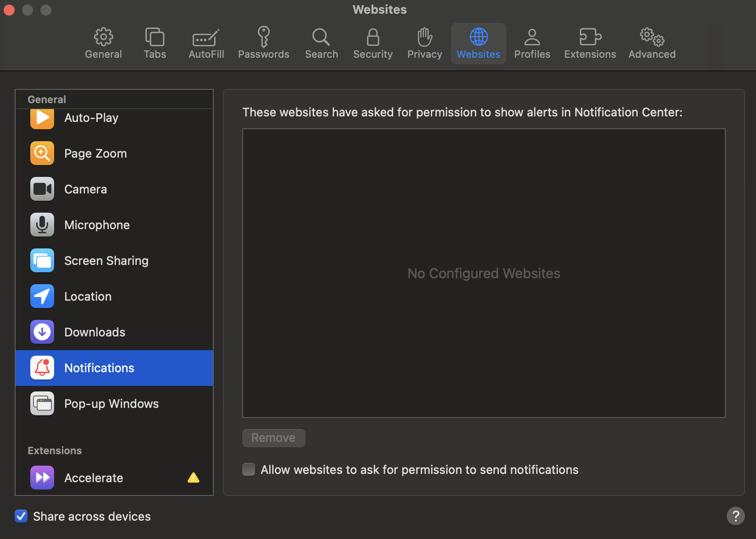Switch to the General preferences tab
Viewport: 756px width, 539px height.
click(103, 44)
